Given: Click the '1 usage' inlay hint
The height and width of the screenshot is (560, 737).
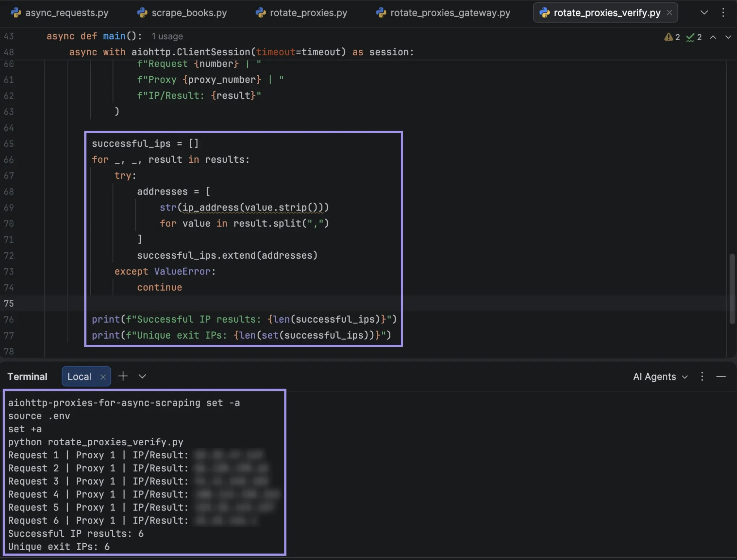Looking at the screenshot, I should click(x=167, y=36).
